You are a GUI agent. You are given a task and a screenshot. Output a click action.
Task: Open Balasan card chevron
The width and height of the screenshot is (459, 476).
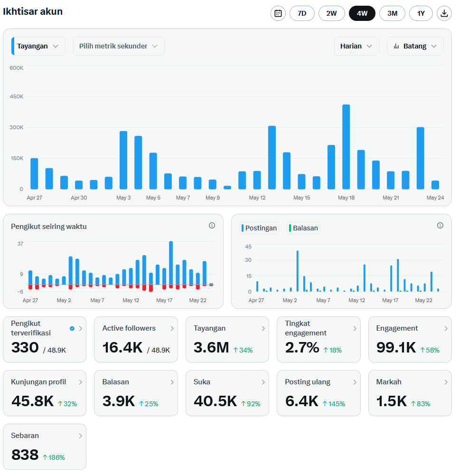tap(172, 382)
